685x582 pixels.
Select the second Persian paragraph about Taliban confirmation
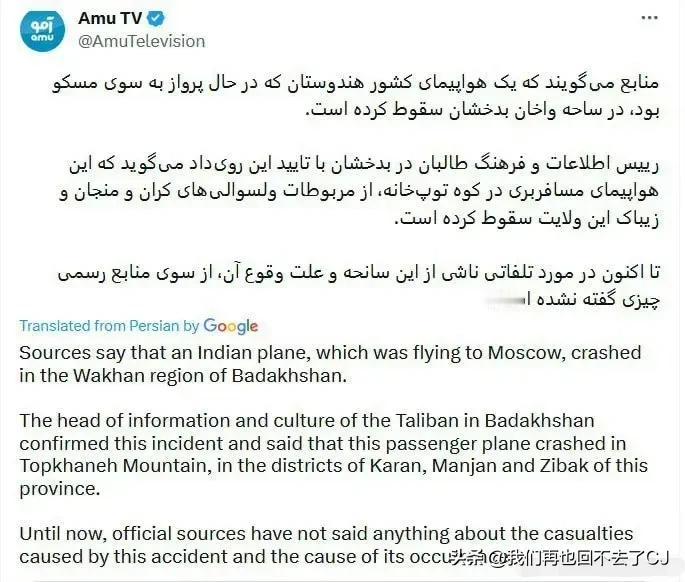[x=360, y=191]
